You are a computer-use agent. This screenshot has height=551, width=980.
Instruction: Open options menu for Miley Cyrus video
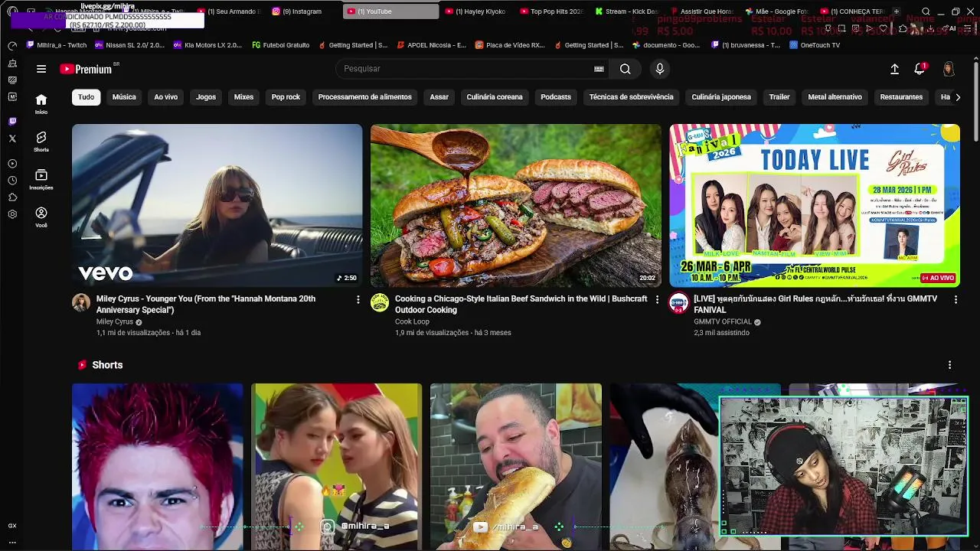tap(358, 300)
